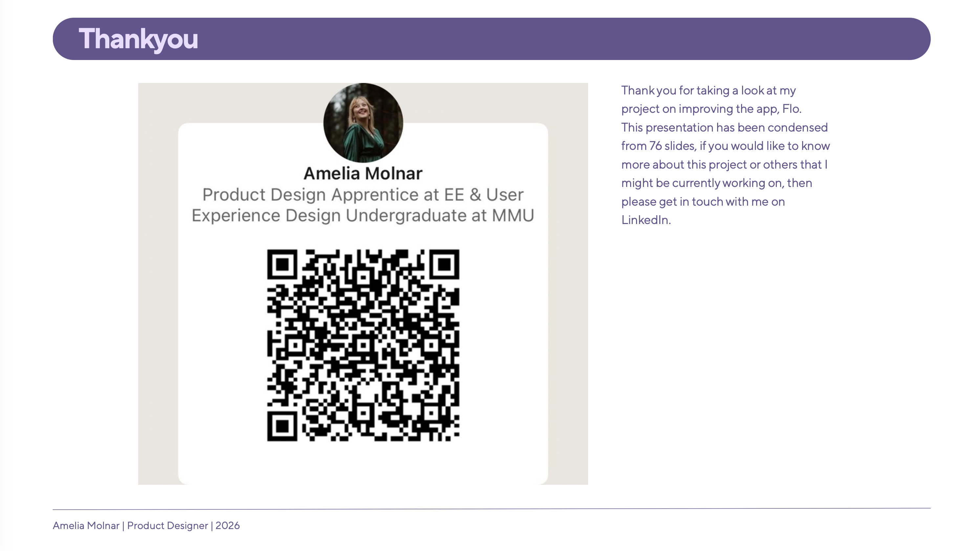The height and width of the screenshot is (551, 980).
Task: Click the horizontal footer divider line
Action: click(x=492, y=509)
